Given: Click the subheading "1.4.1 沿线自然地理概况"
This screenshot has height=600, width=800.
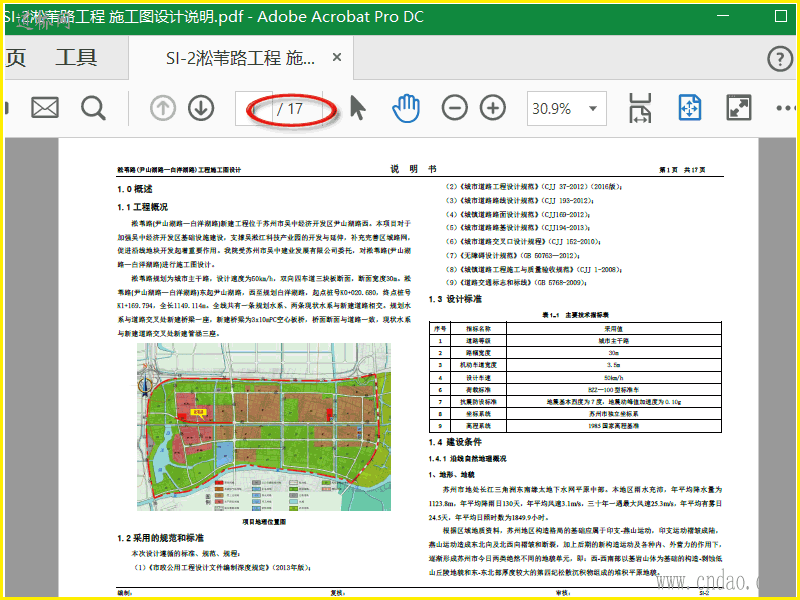Looking at the screenshot, I should 467,459.
